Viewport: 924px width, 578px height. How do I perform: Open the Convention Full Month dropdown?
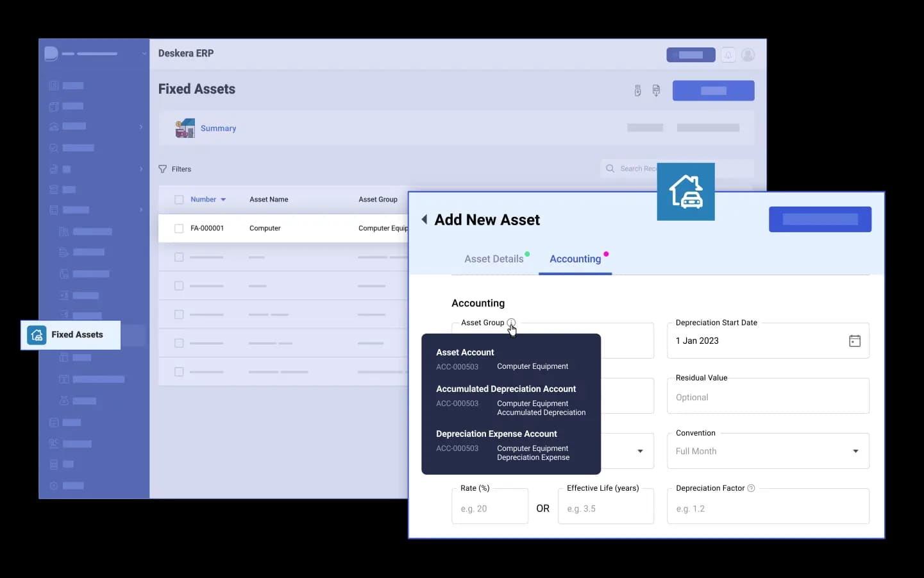click(x=855, y=451)
